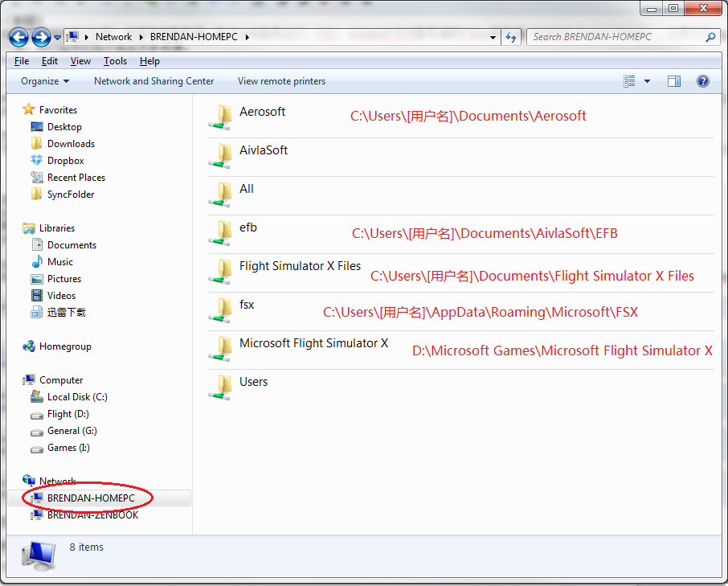This screenshot has height=586, width=728.
Task: Select BRENDAN-HOMEPC in Network tree
Action: pos(91,498)
